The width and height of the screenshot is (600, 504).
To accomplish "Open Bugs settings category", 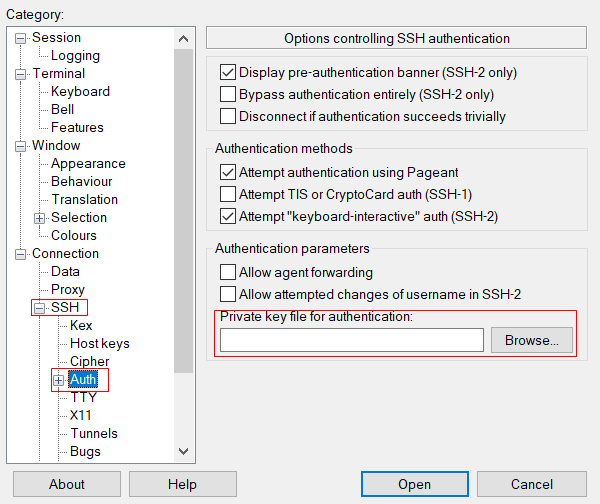I will [x=85, y=452].
